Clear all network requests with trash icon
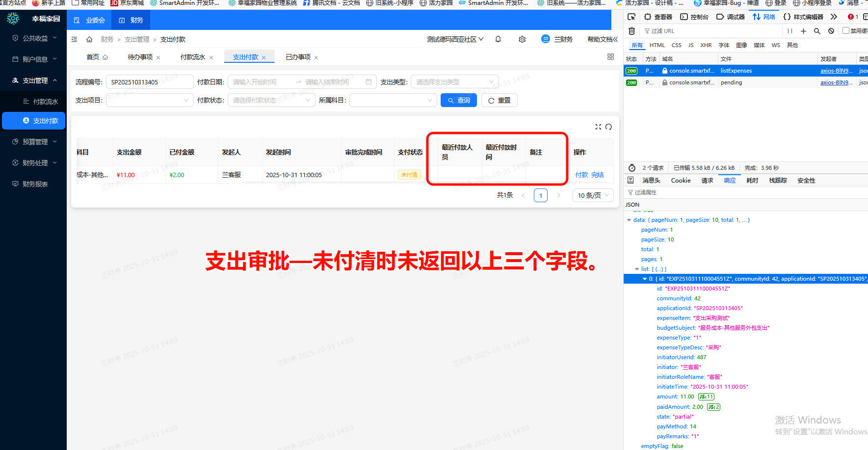Screen dimensions: 868x450 point(631,31)
